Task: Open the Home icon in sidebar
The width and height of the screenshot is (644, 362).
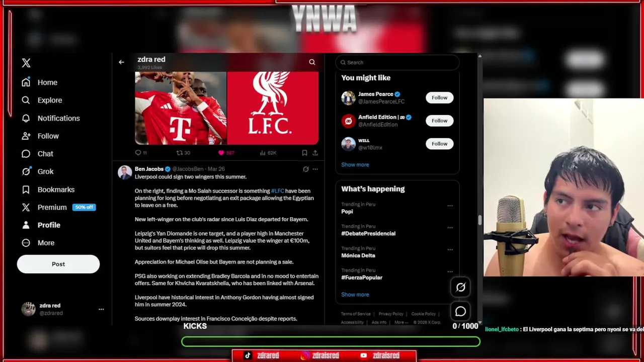Action: (26, 82)
